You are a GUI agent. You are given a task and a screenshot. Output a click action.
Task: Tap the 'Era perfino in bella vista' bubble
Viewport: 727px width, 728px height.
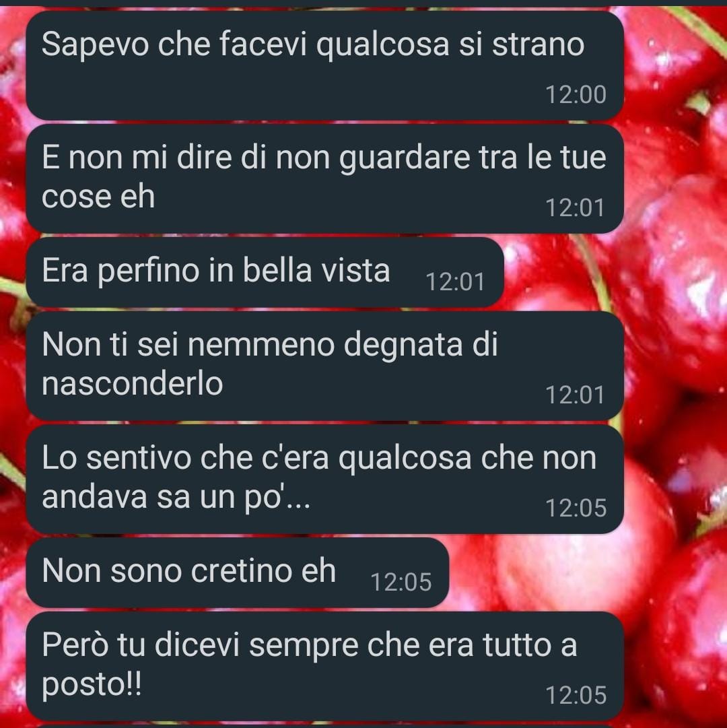[x=265, y=272]
